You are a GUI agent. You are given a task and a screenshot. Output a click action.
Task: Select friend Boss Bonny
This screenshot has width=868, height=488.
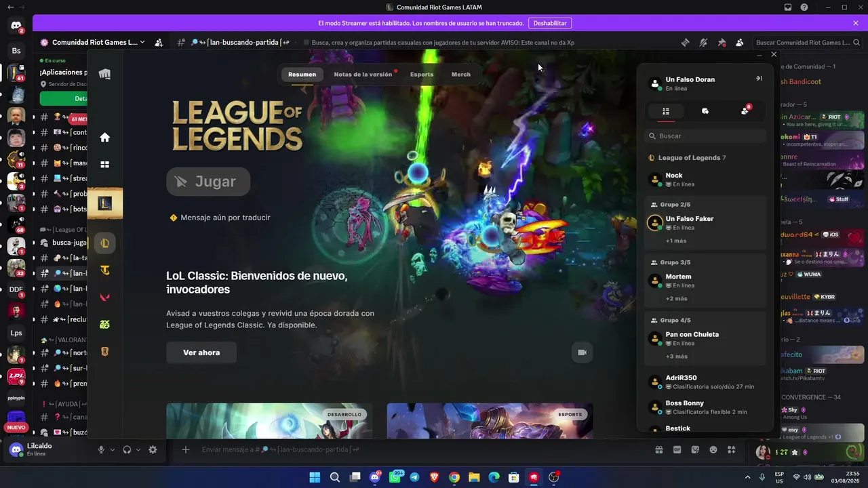pyautogui.click(x=705, y=407)
